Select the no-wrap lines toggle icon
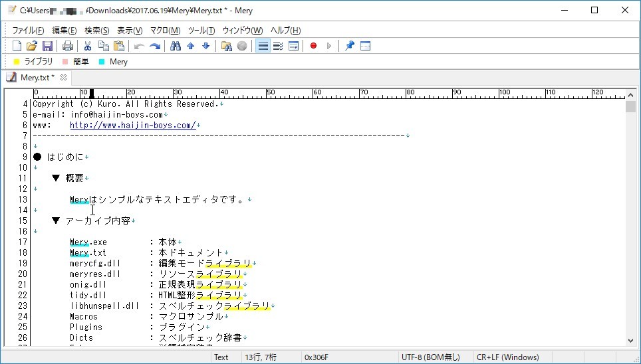This screenshot has width=641, height=364. pos(263,46)
